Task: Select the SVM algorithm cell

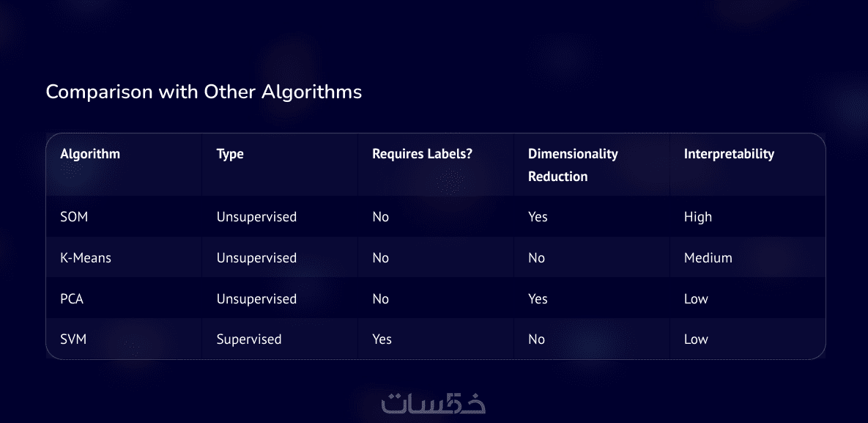Action: coord(73,339)
